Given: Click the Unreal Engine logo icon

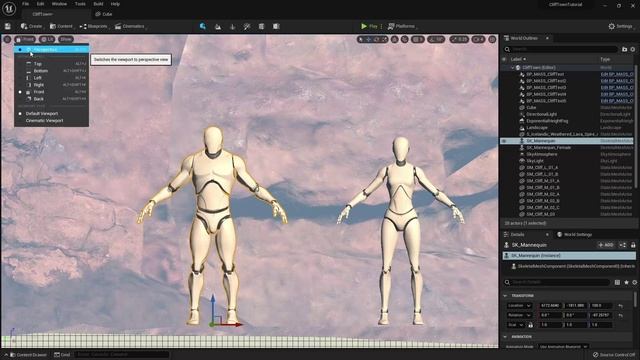Looking at the screenshot, I should (x=9, y=8).
